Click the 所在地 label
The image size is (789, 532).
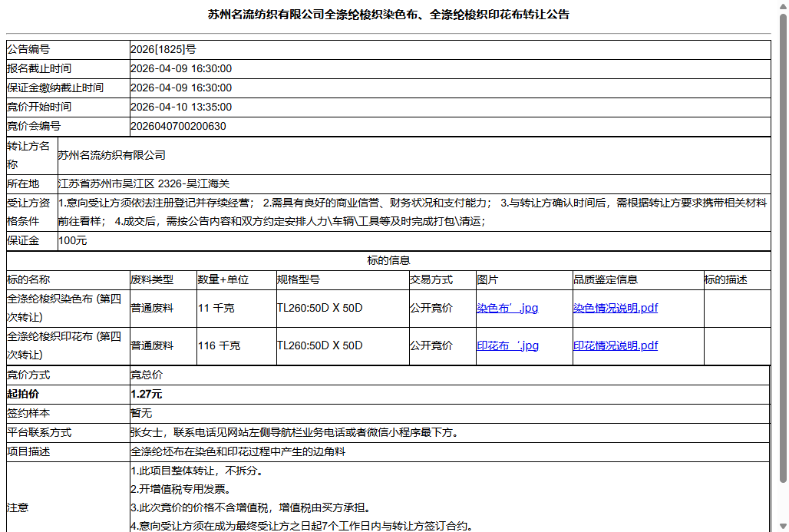click(23, 183)
